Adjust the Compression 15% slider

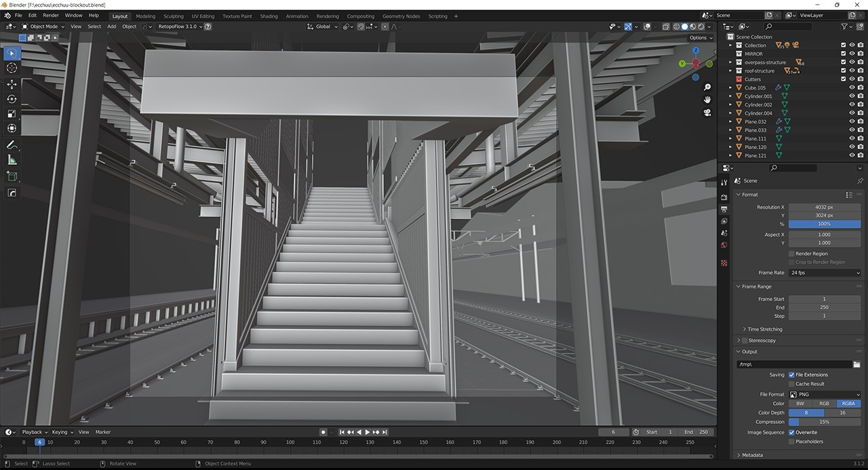click(825, 422)
